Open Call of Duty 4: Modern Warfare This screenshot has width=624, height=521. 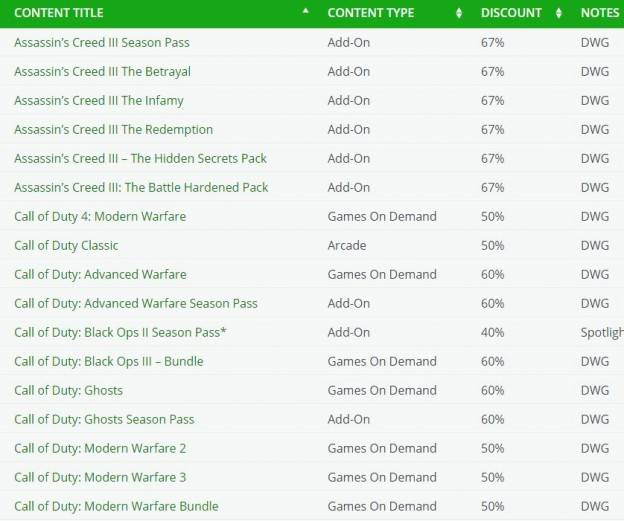pyautogui.click(x=100, y=217)
